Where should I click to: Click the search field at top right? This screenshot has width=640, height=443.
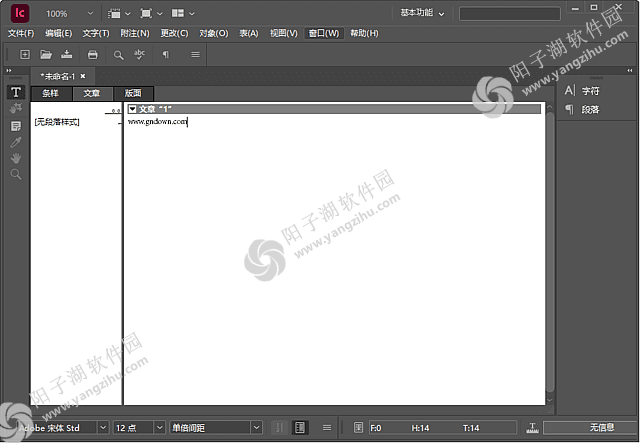pos(509,13)
